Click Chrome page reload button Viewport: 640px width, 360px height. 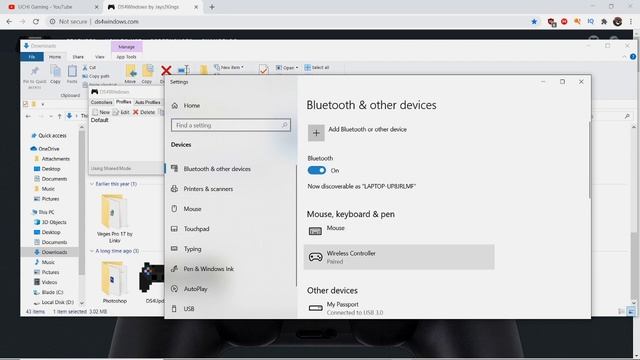tap(36, 22)
